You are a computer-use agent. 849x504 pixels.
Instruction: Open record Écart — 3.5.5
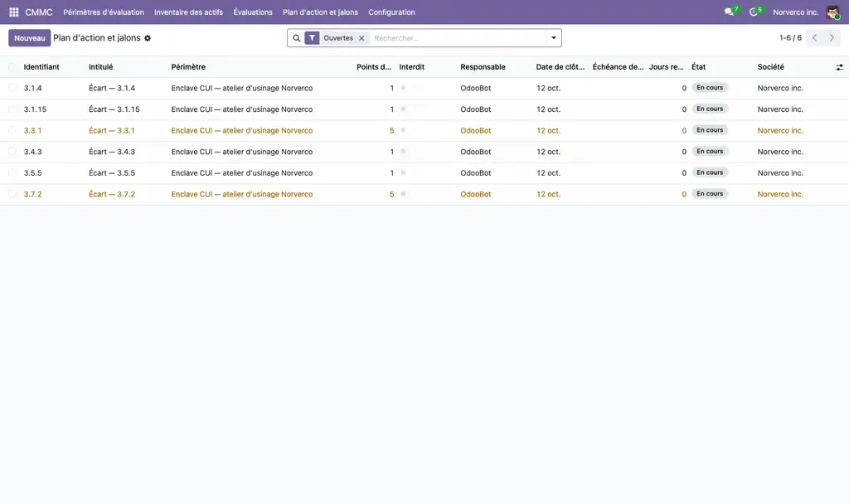pos(112,172)
